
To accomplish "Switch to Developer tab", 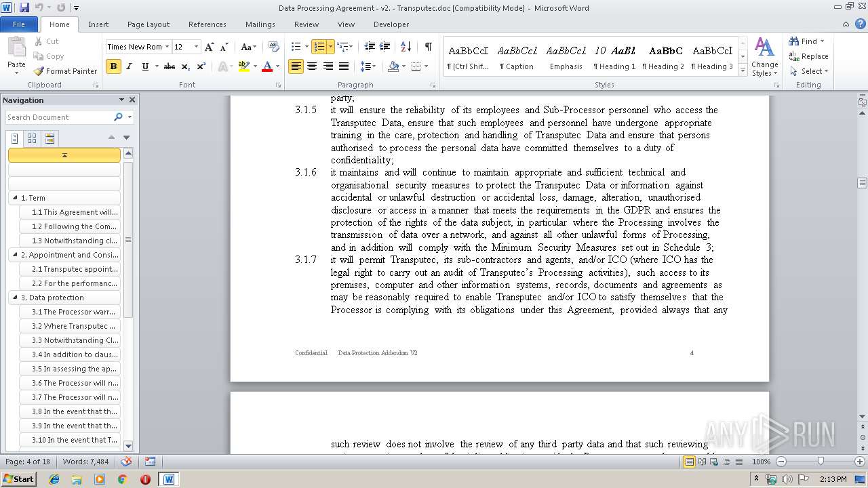I will (x=391, y=24).
